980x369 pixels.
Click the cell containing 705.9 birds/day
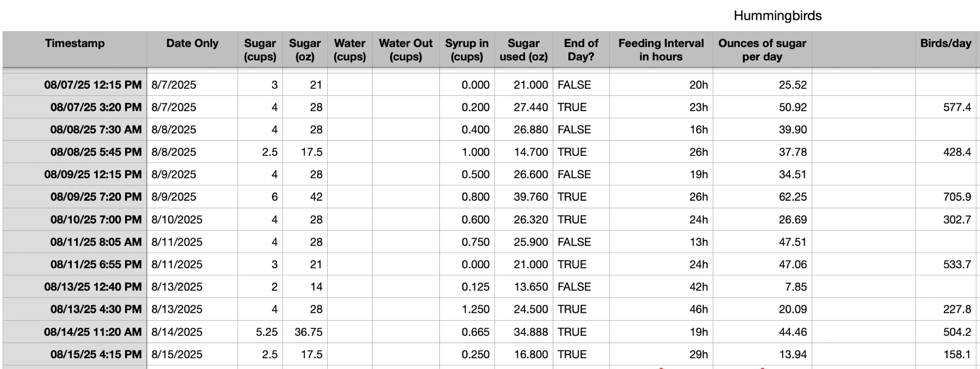946,197
